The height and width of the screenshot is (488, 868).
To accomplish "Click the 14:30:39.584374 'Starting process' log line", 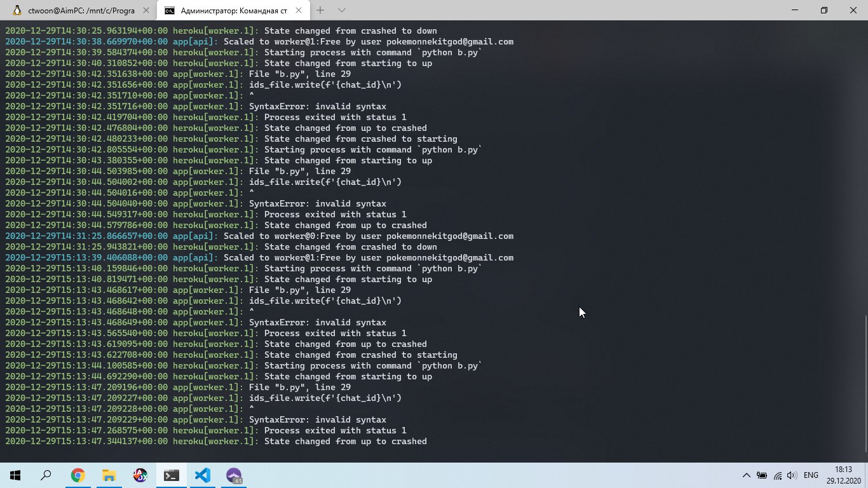I will click(x=244, y=52).
